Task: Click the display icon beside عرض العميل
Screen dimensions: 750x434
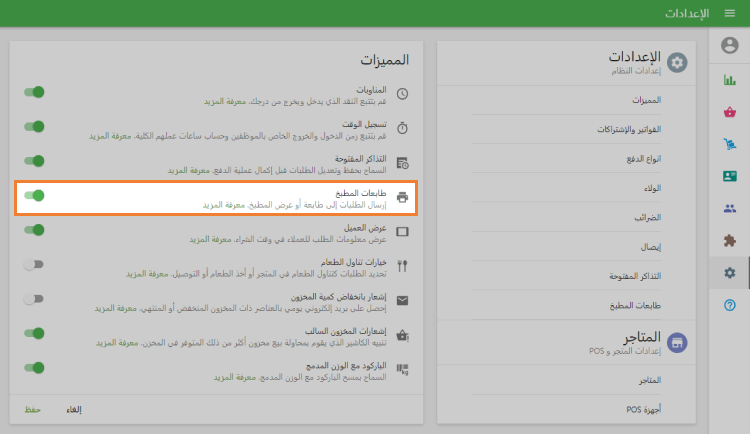Action: point(402,232)
